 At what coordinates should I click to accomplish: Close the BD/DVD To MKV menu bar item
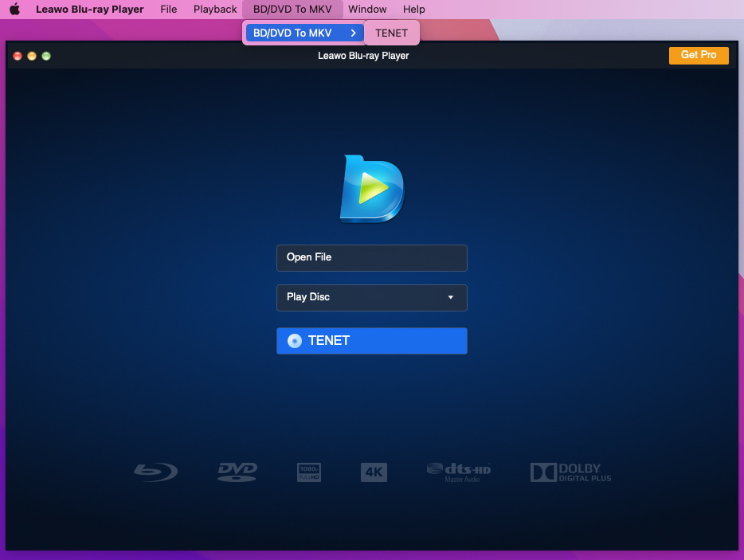[292, 9]
